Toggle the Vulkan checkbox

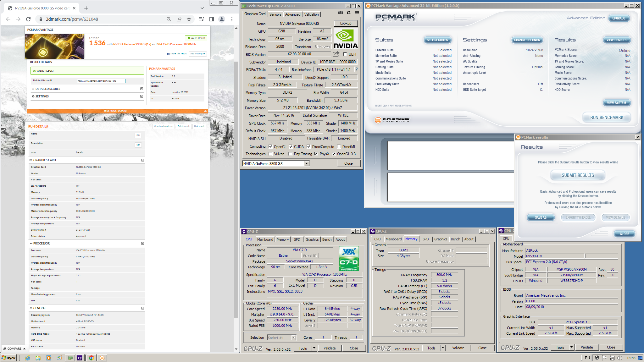point(270,154)
